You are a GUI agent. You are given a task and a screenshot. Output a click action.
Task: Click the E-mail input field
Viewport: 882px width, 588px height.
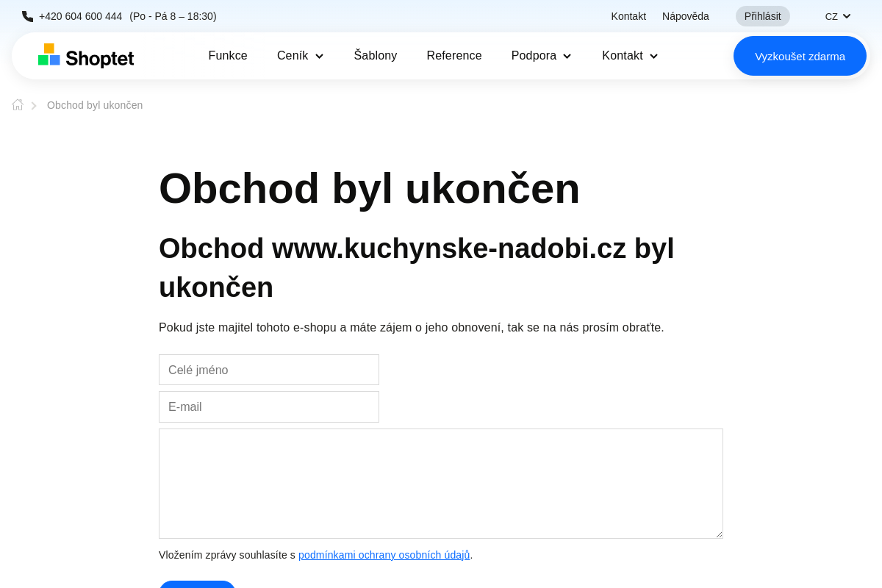(269, 406)
